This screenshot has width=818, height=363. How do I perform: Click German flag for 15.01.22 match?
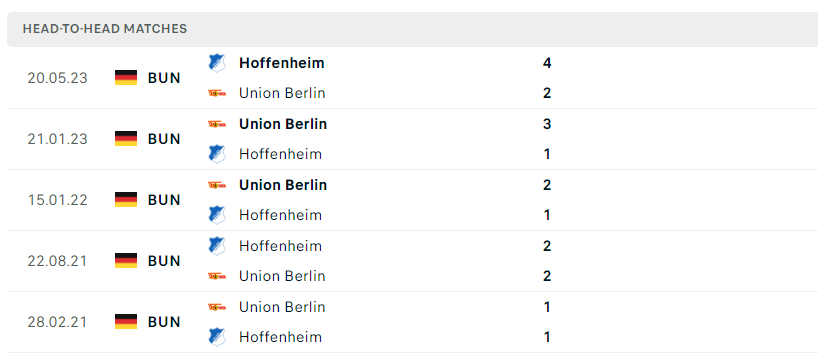tap(126, 200)
